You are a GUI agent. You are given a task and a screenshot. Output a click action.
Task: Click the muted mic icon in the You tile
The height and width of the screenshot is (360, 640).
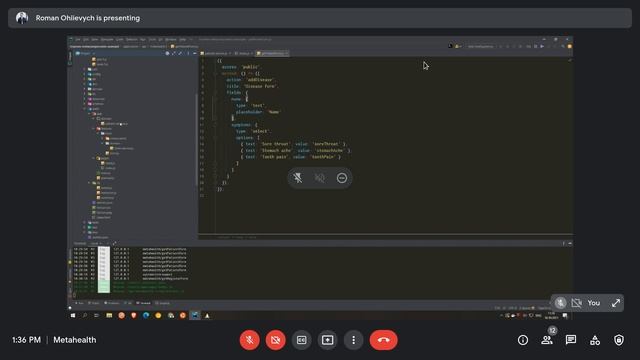click(x=560, y=303)
